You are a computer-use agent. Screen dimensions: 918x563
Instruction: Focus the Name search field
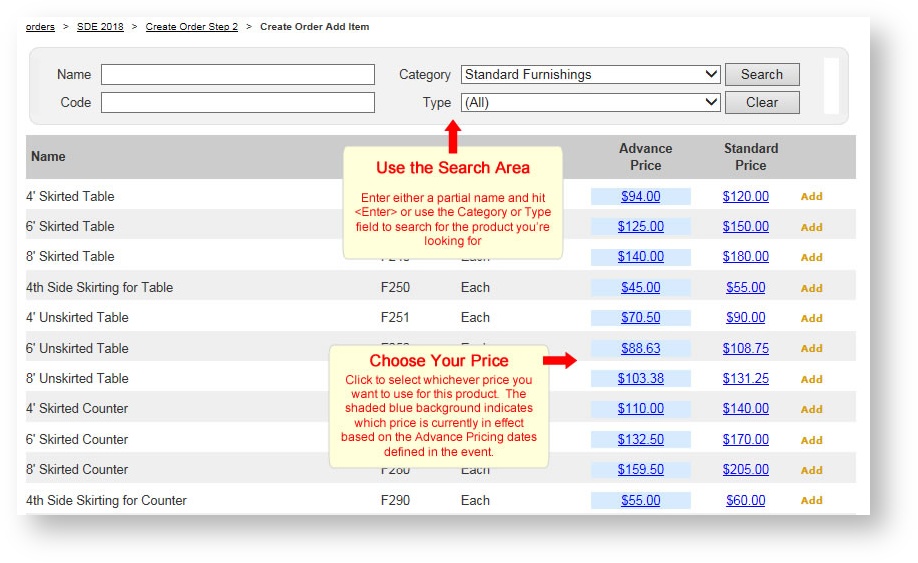click(x=237, y=74)
